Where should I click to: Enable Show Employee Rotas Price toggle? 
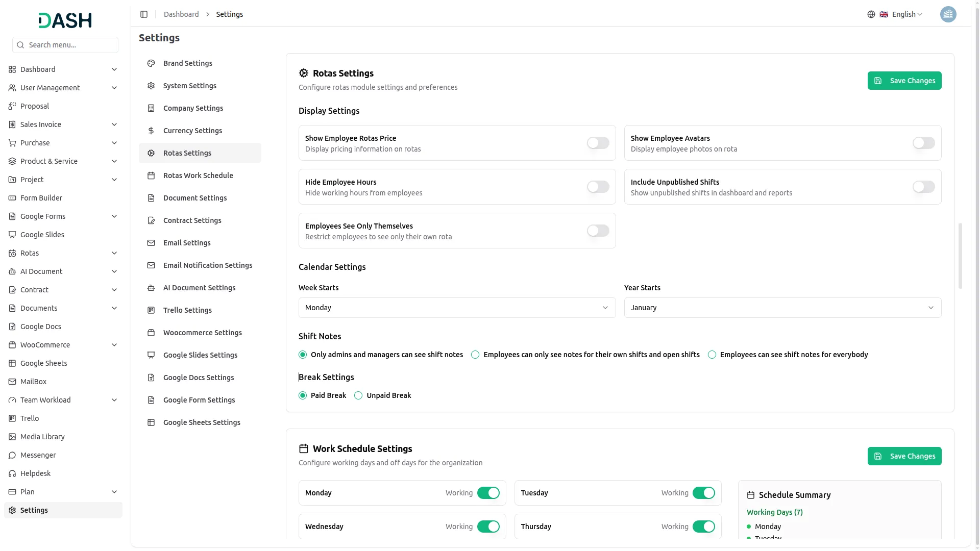click(x=598, y=143)
